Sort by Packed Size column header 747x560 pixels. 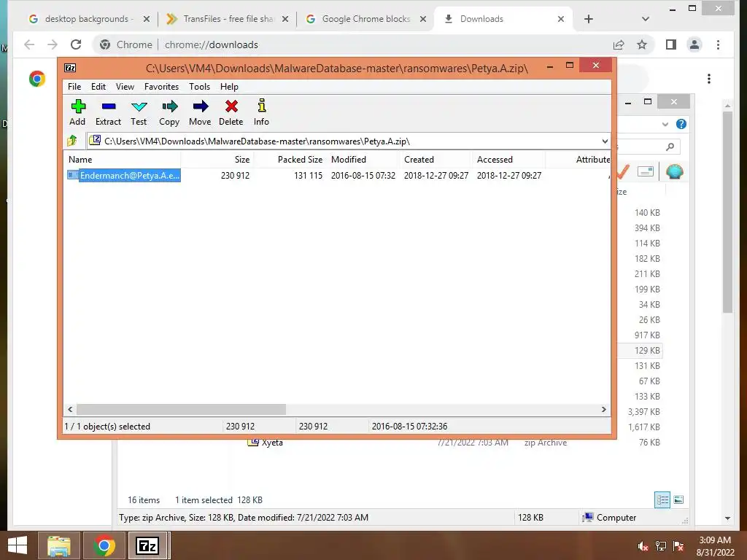pyautogui.click(x=290, y=160)
